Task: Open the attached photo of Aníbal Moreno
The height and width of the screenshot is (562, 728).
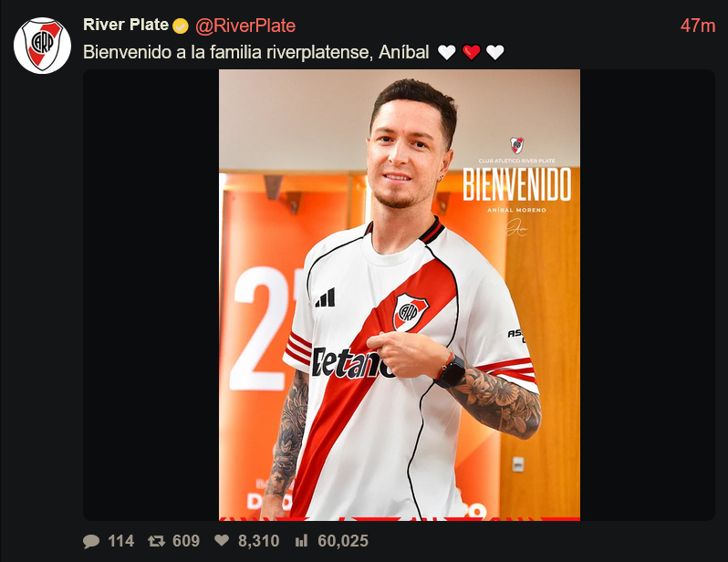Action: [400, 295]
